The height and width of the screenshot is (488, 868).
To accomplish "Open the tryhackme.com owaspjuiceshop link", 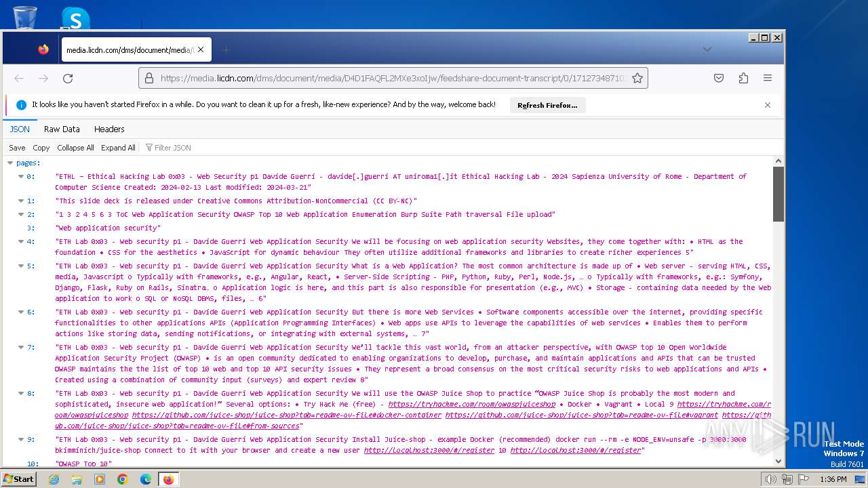I will (472, 404).
